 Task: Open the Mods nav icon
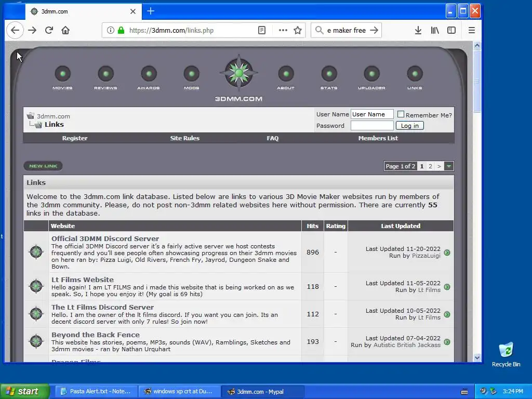pyautogui.click(x=192, y=74)
